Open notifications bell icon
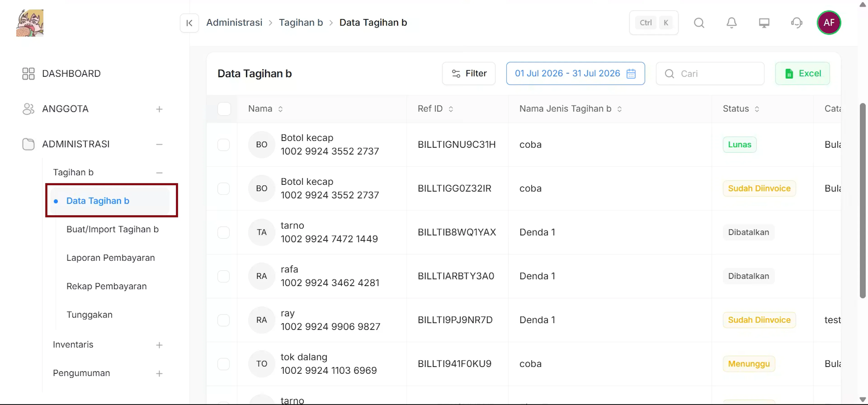 coord(731,23)
